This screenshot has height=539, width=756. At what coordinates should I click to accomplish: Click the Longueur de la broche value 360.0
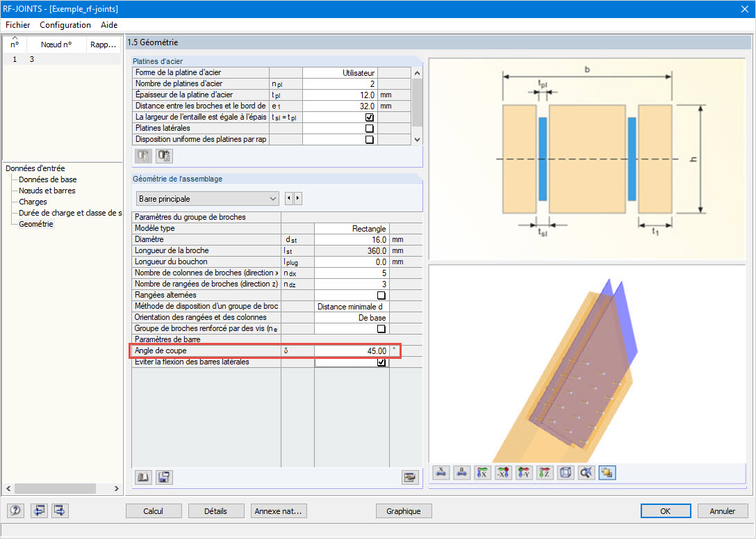(x=352, y=251)
